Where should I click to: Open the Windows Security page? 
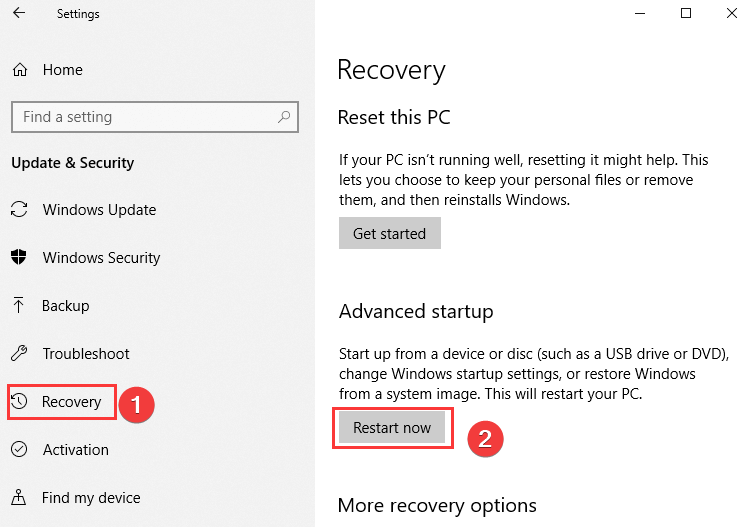(x=101, y=258)
